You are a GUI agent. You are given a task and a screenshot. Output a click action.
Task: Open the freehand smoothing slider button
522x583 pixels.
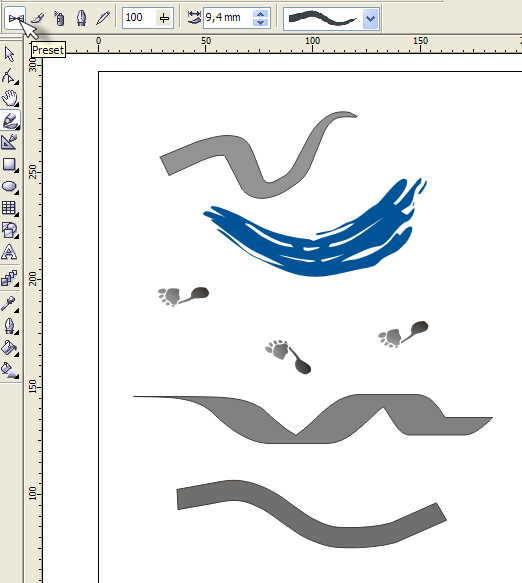(x=164, y=17)
